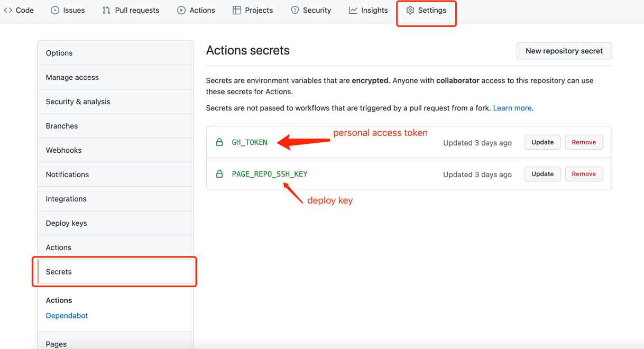Click the Pull requests branch icon

pos(106,11)
